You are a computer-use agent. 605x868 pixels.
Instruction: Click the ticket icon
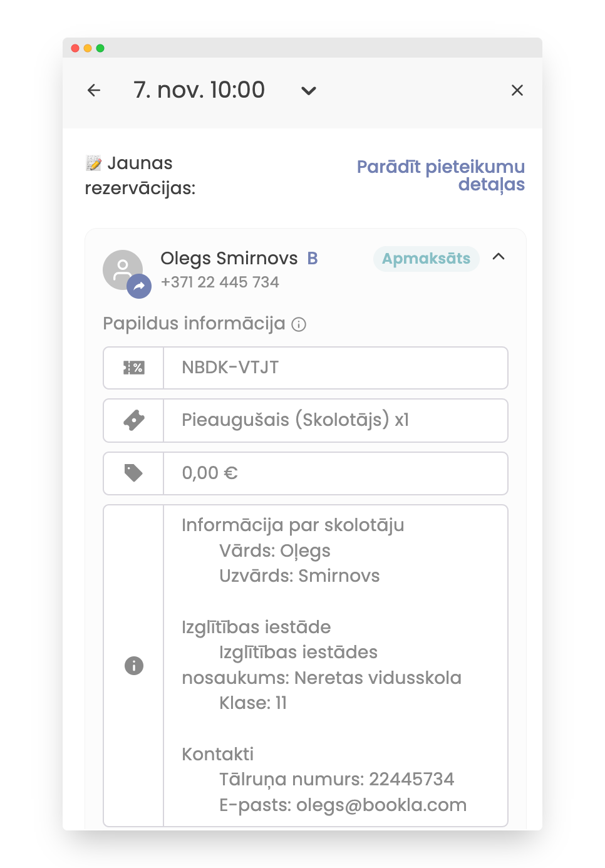(x=134, y=420)
